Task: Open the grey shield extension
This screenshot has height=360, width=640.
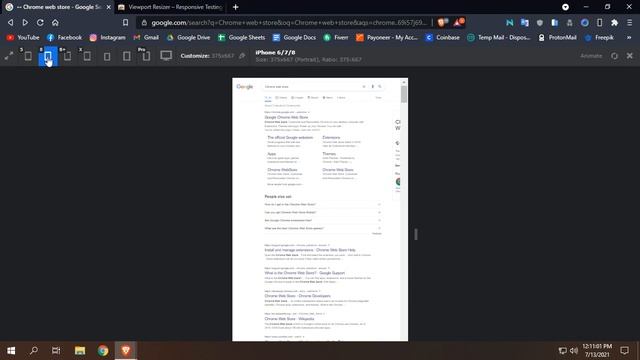Action: 540,23
